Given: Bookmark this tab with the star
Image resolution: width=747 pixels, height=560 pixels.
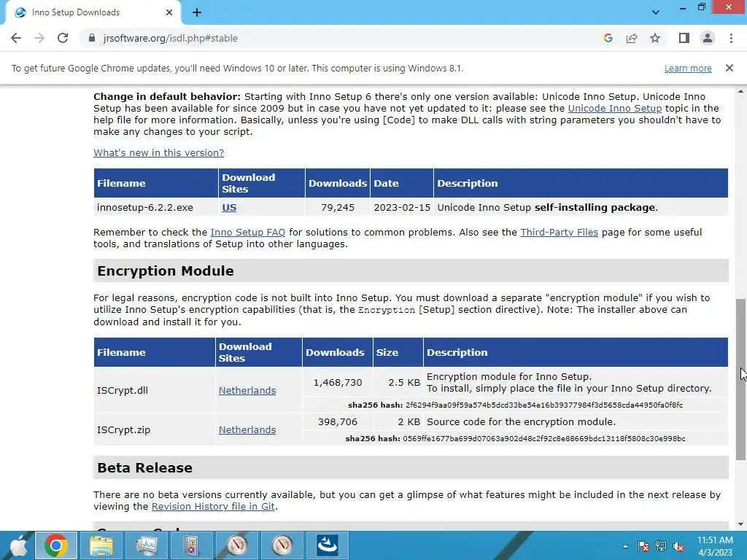Looking at the screenshot, I should point(655,38).
